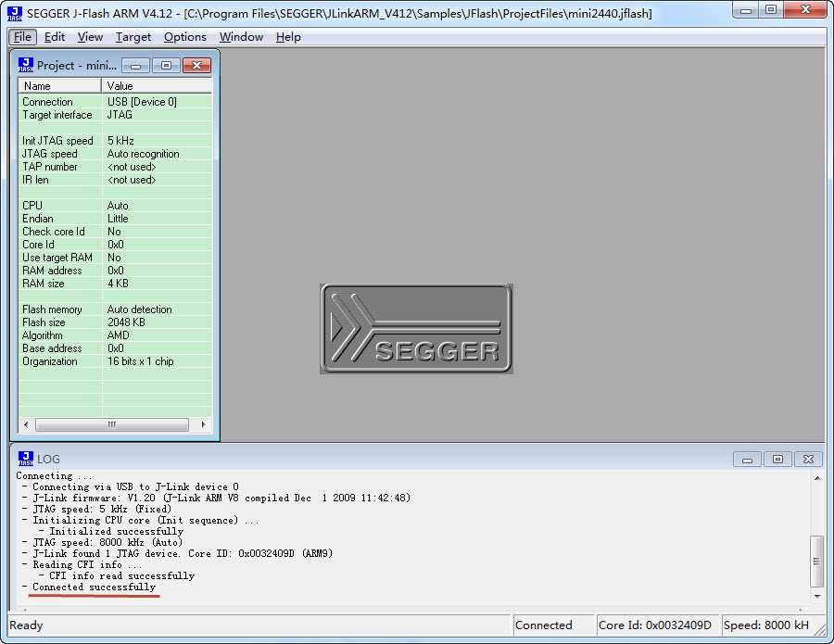Screen dimensions: 834x644
Task: Open the View menu
Action: (x=90, y=37)
